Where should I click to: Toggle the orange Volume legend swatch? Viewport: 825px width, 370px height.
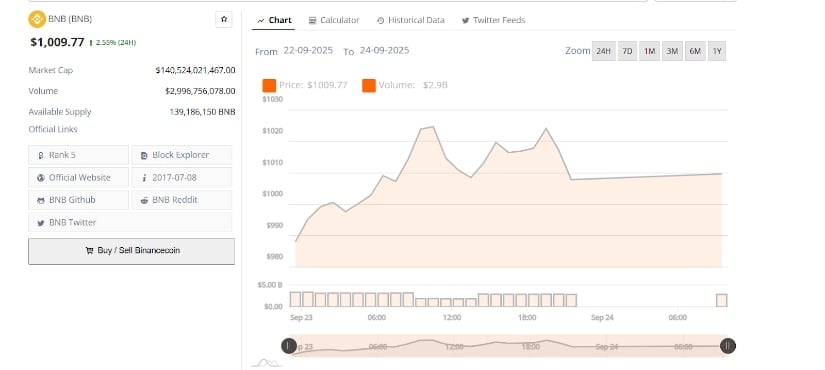369,85
